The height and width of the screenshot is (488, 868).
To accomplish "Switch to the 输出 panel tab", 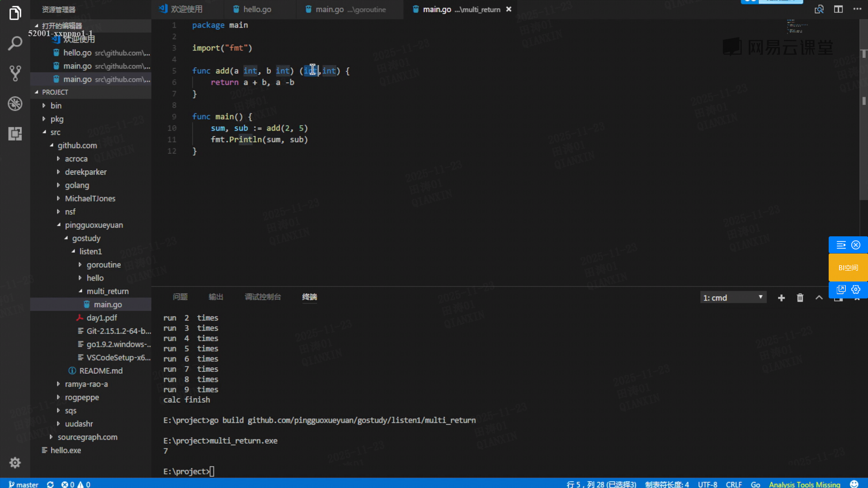I will coord(216,297).
